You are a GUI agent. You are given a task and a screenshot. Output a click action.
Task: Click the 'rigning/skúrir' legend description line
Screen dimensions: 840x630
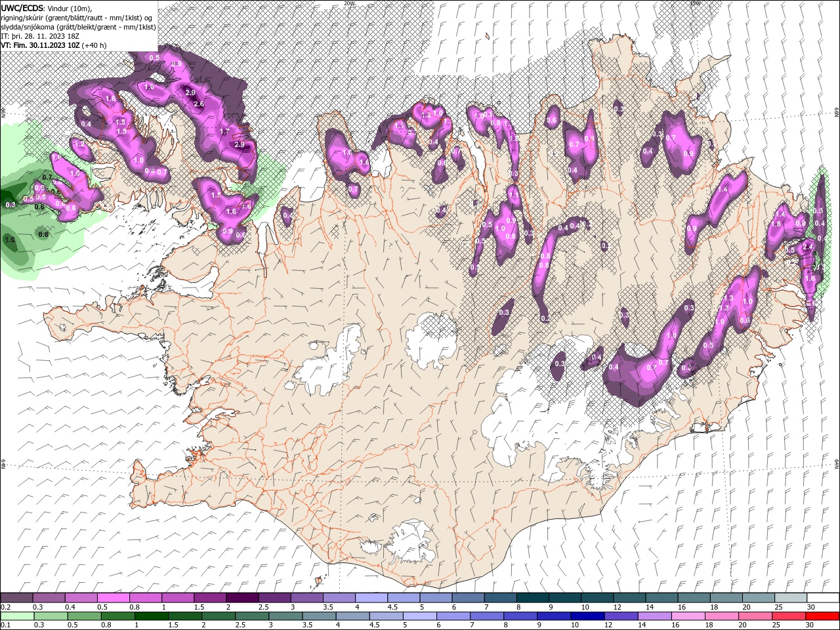(x=77, y=18)
